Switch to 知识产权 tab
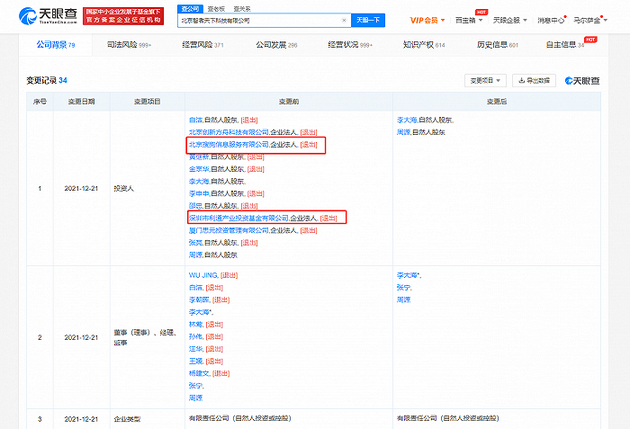630x429 pixels. 424,45
